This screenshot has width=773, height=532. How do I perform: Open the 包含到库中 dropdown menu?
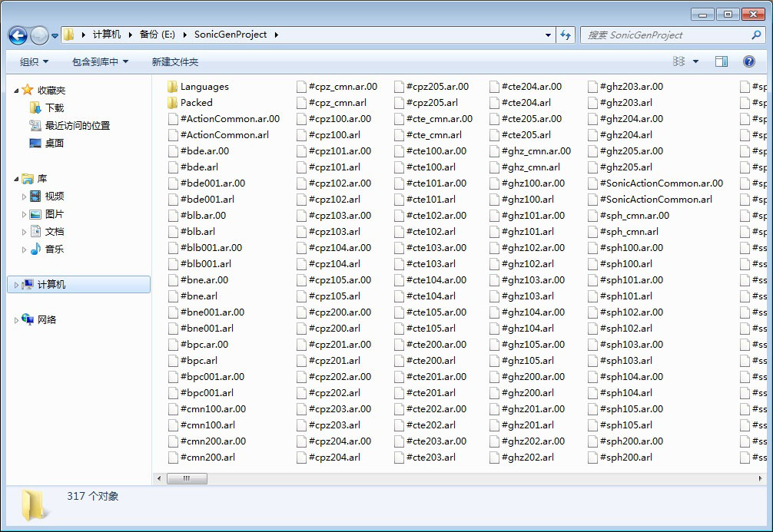coord(100,61)
